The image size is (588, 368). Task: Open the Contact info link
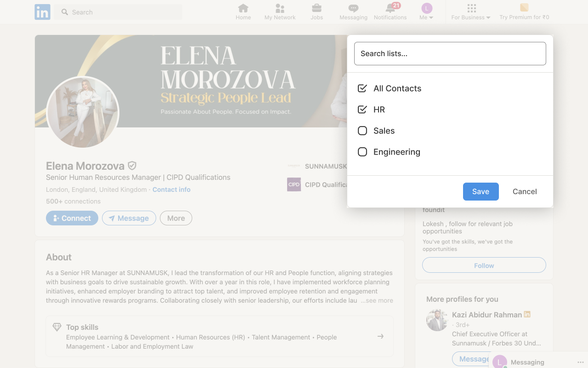coord(171,190)
